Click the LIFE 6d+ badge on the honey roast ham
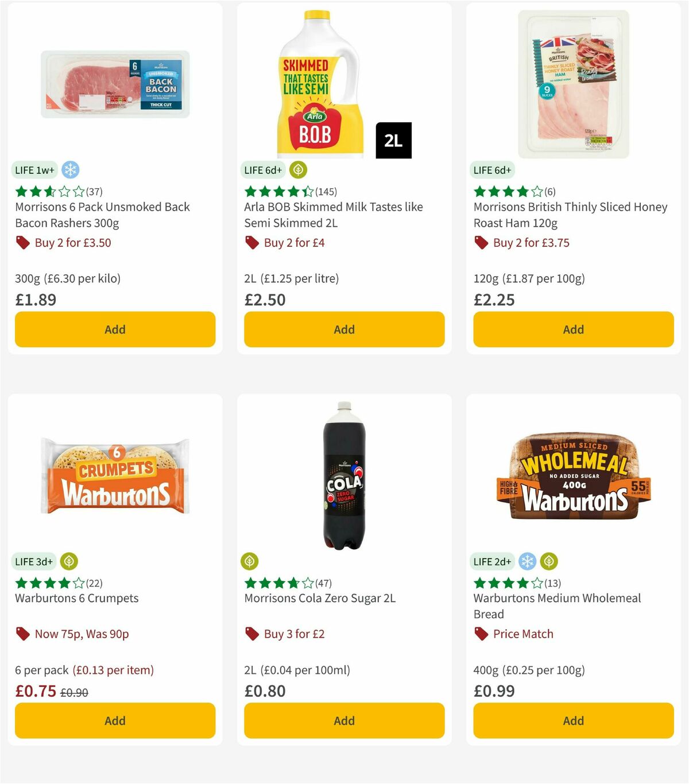689x784 pixels. (x=493, y=170)
